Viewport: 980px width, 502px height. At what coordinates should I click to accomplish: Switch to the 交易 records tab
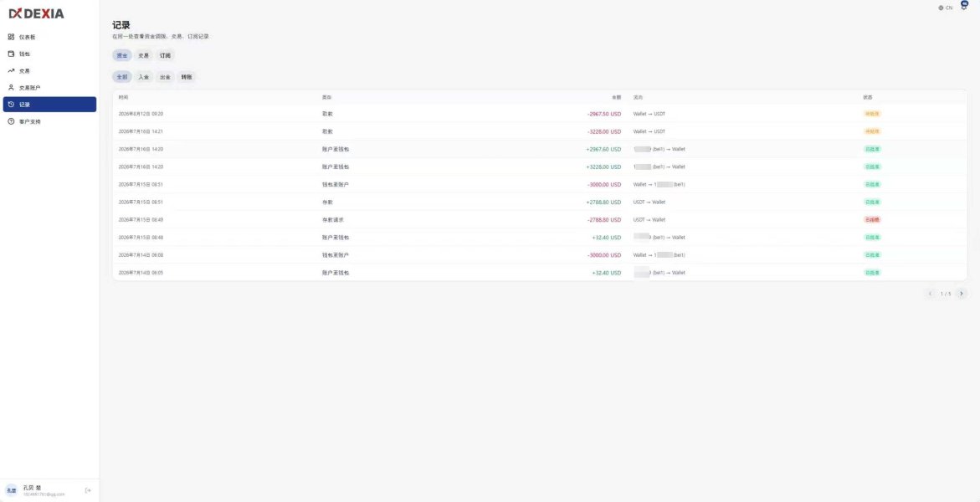(x=144, y=56)
